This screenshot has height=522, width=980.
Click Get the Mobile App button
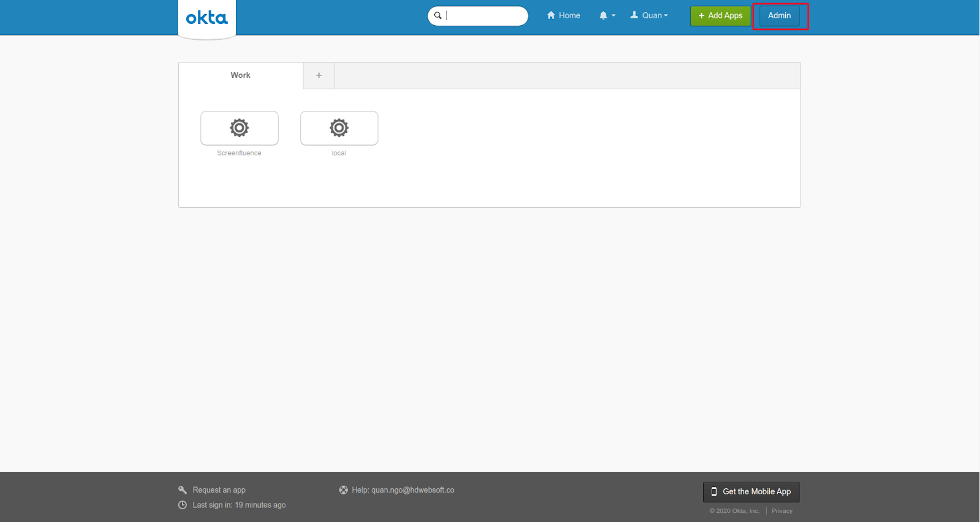click(x=751, y=491)
